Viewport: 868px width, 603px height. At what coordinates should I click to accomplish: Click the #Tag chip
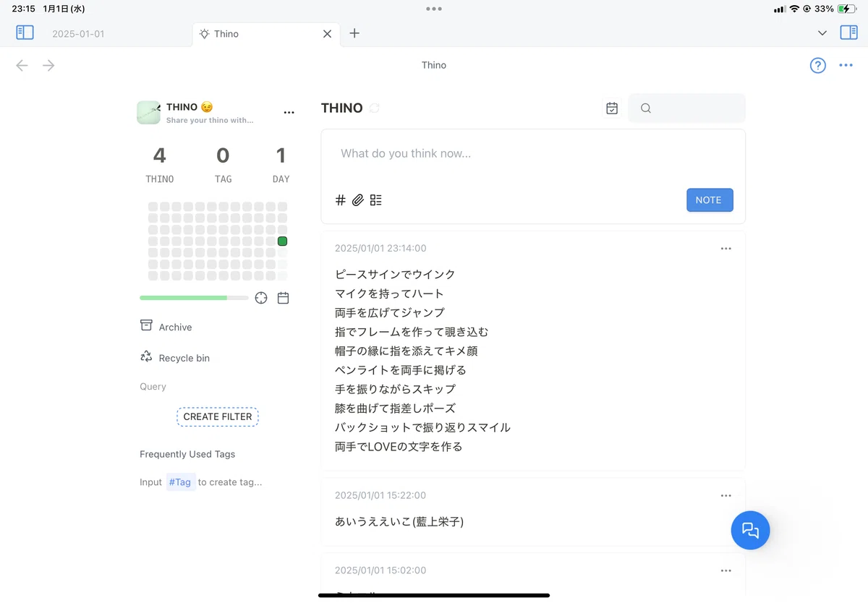[180, 482]
